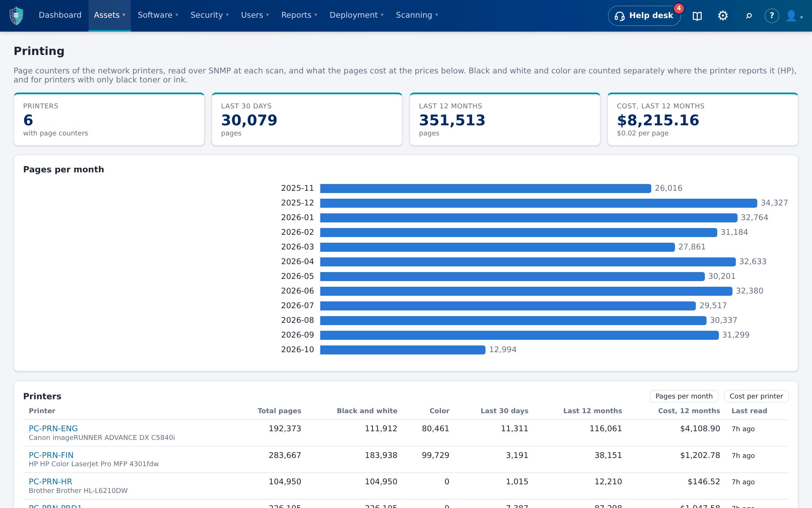Click the Help desk notification badge
This screenshot has height=508, width=812.
679,8
